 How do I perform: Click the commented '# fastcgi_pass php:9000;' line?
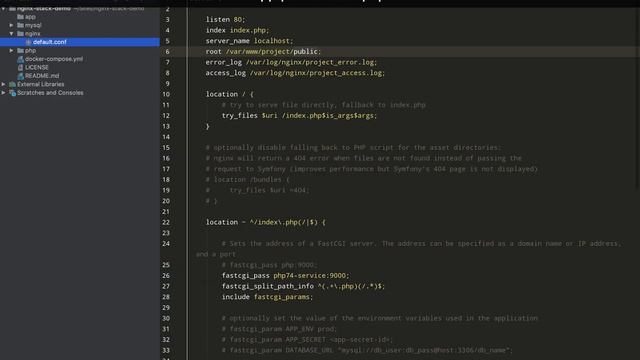269,265
